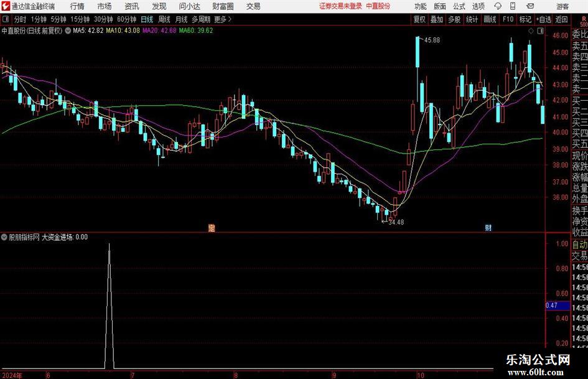
Task: Click the 45.88 high price label
Action: click(x=432, y=40)
